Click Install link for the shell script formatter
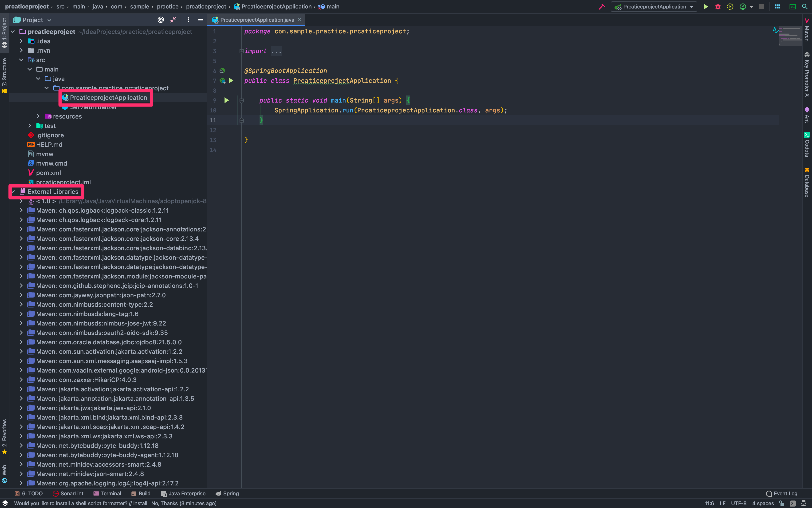This screenshot has width=812, height=508. pos(140,503)
